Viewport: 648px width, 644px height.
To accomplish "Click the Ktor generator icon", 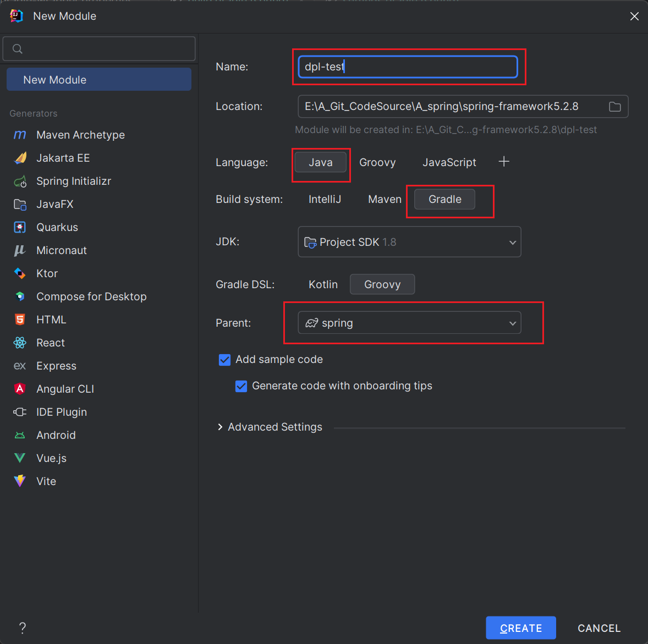I will click(20, 273).
